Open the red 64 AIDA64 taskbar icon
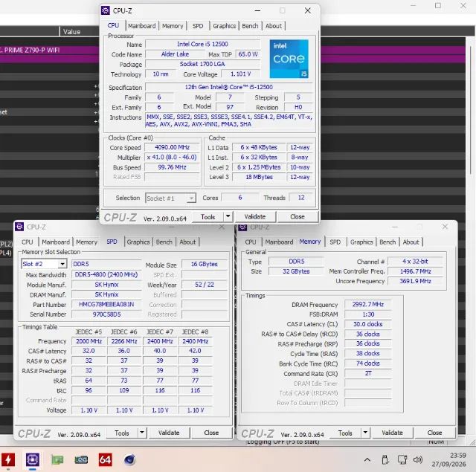The width and height of the screenshot is (476, 472). click(105, 460)
